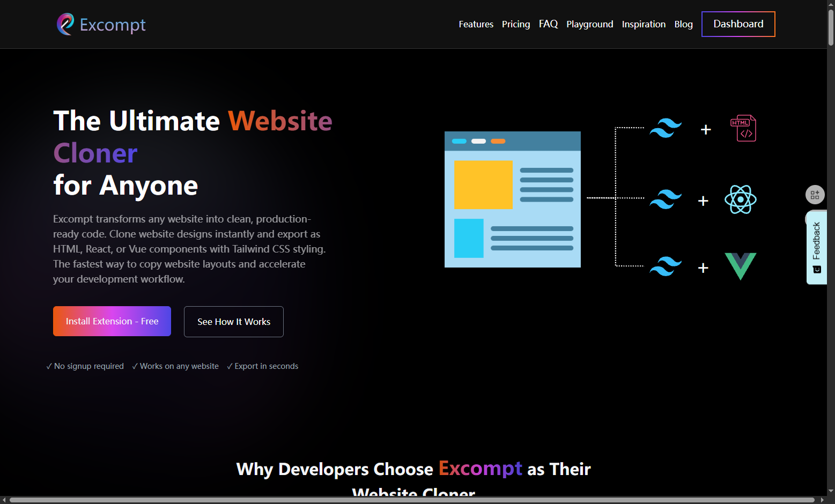
Task: Click the green Vue logo
Action: (x=740, y=266)
